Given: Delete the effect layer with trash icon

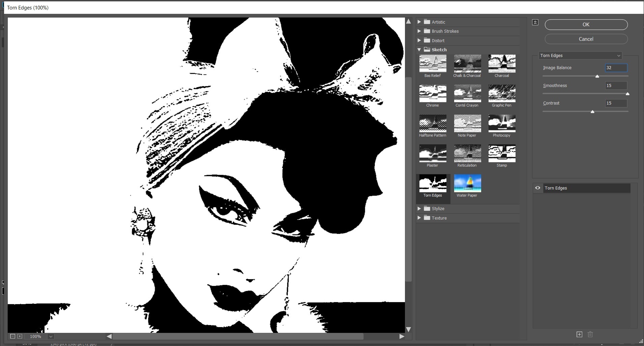Looking at the screenshot, I should tap(590, 335).
